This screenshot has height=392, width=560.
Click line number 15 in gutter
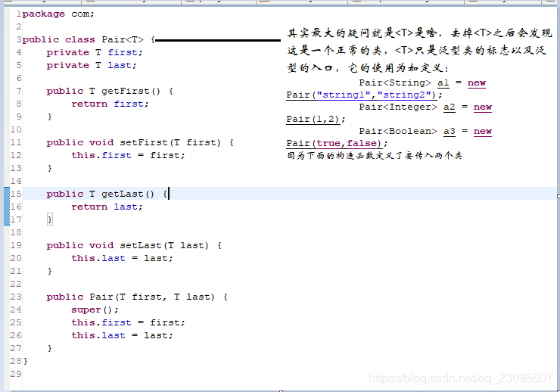16,194
